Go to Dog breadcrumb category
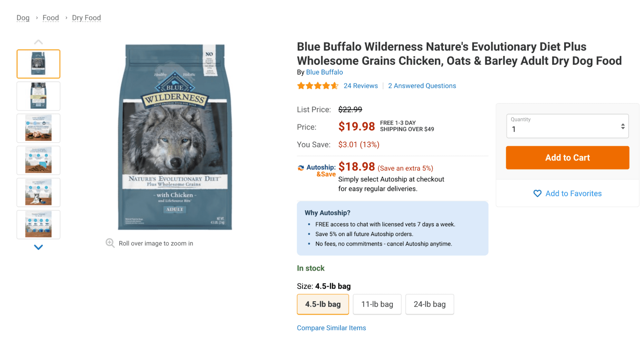Image resolution: width=644 pixels, height=344 pixels. (x=23, y=18)
